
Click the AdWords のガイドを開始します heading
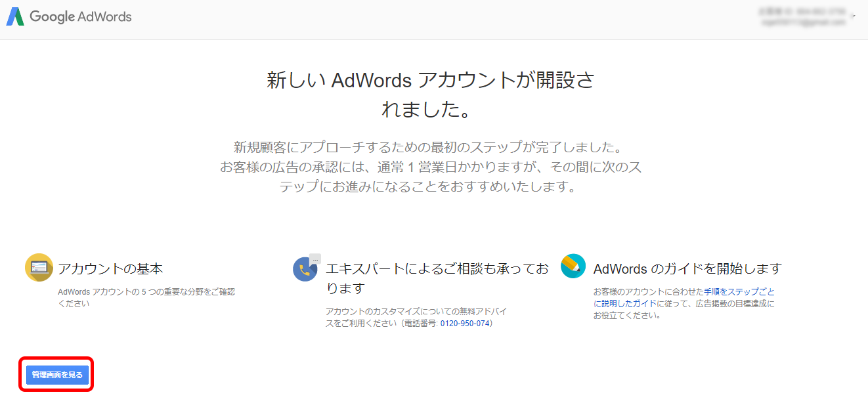[687, 268]
